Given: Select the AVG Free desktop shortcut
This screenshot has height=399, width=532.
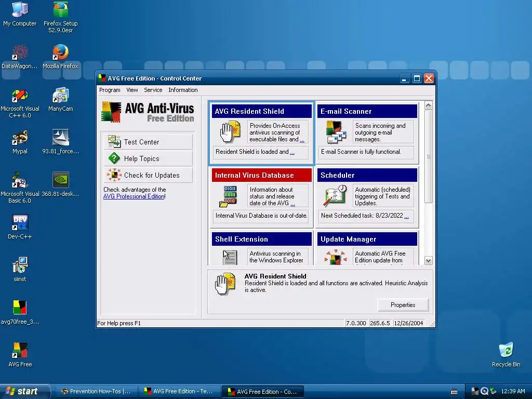Looking at the screenshot, I should 20,355.
